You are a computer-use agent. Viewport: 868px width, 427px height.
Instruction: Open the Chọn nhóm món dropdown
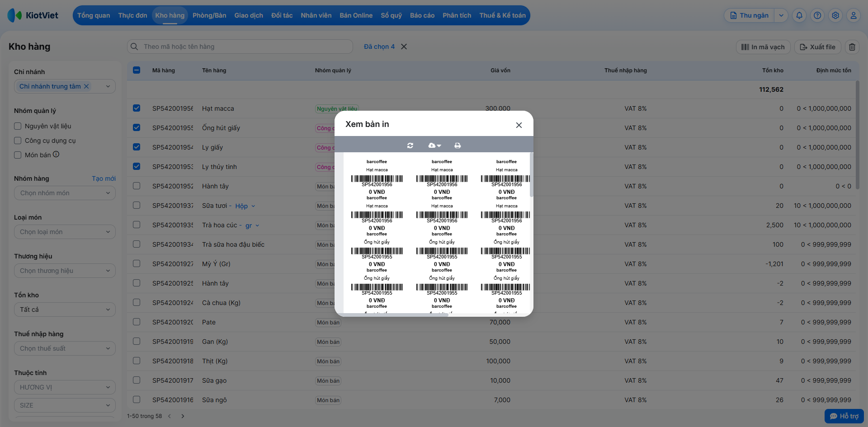click(x=65, y=193)
